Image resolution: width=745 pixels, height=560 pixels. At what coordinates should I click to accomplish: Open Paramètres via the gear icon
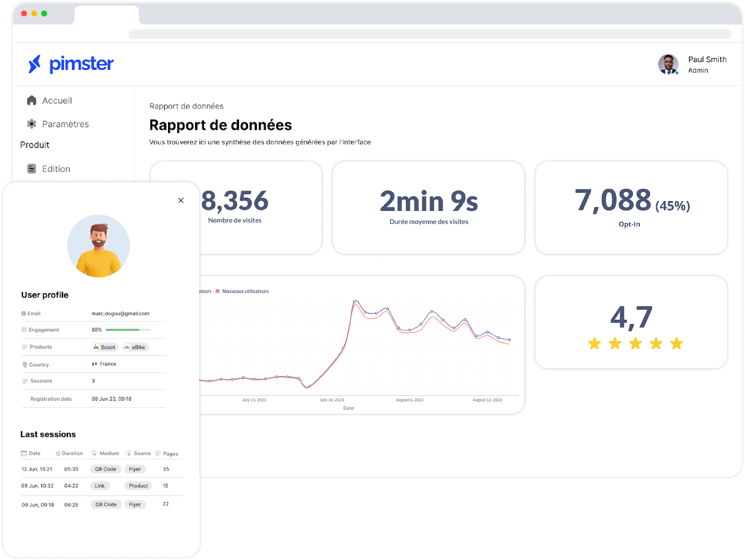[x=31, y=124]
